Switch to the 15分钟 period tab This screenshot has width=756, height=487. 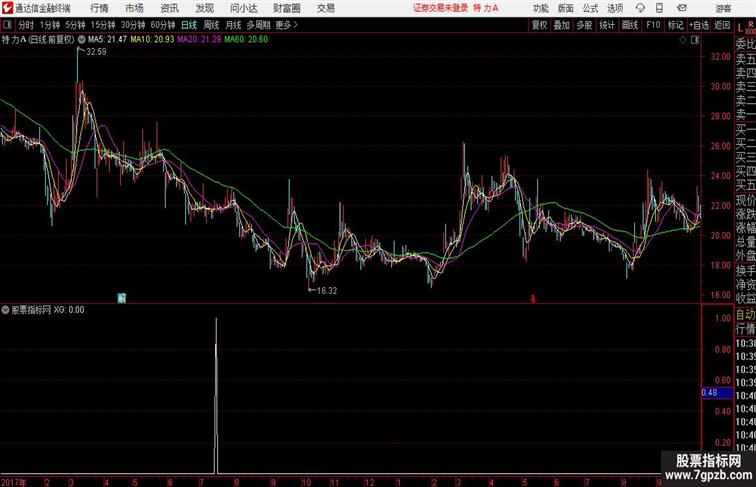click(103, 25)
